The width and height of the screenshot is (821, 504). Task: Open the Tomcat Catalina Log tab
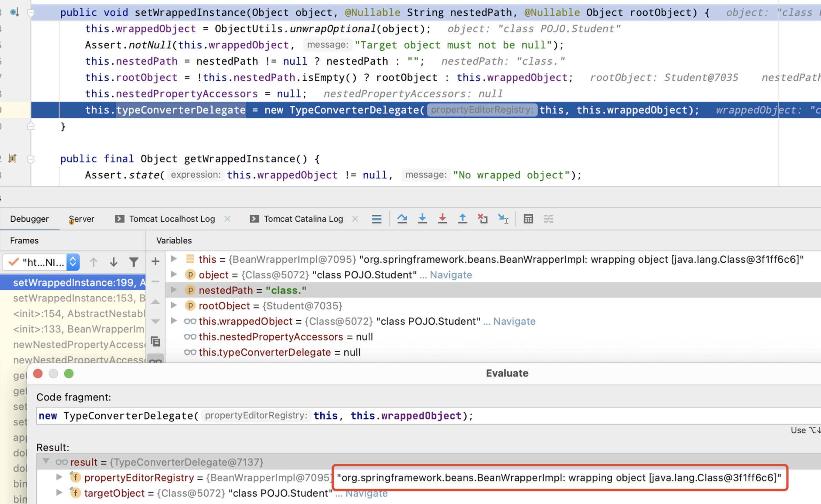(x=303, y=219)
